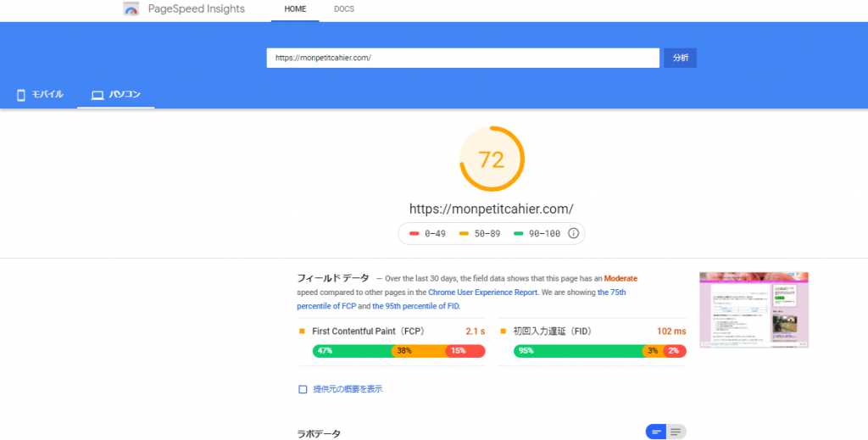This screenshot has width=868, height=440.
Task: Follow the 95th percentile of FID link
Action: click(415, 306)
